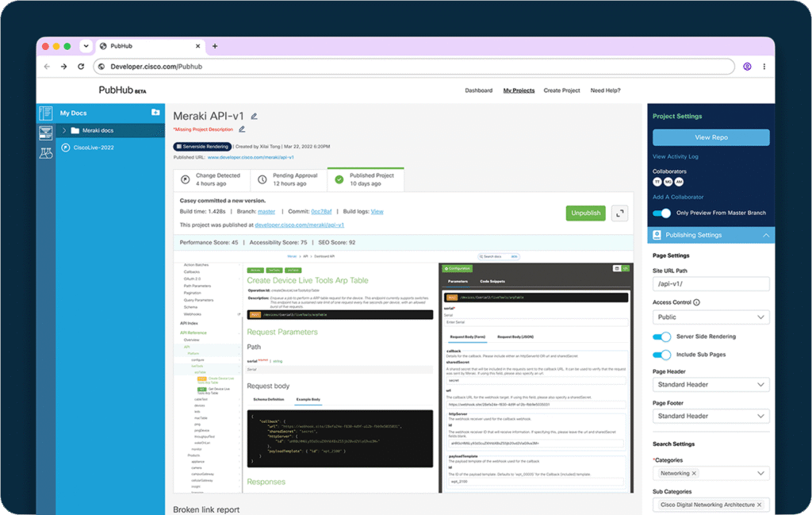812x515 pixels.
Task: Edit the missing project description
Action: (242, 129)
